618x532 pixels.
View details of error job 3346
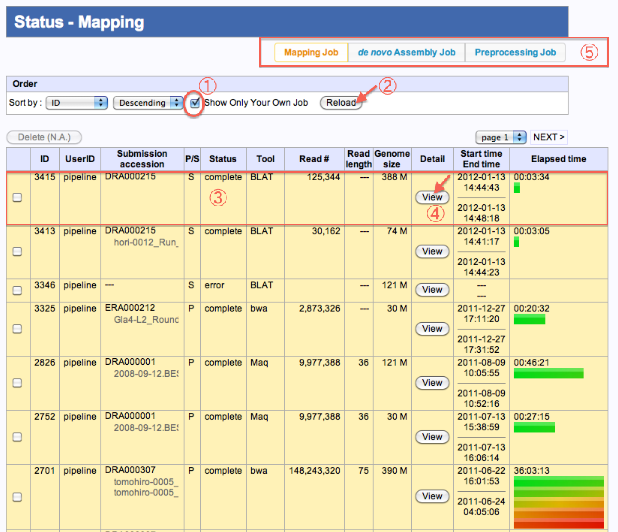click(432, 290)
